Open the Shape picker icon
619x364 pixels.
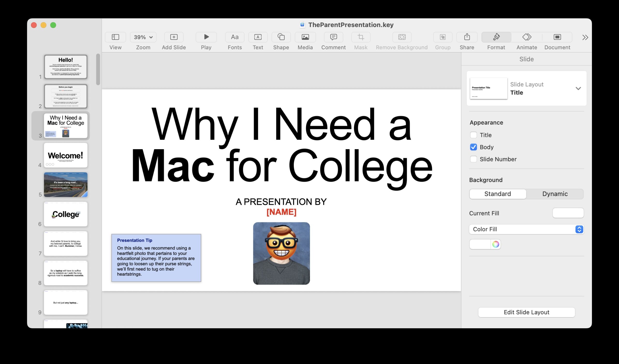coord(281,37)
